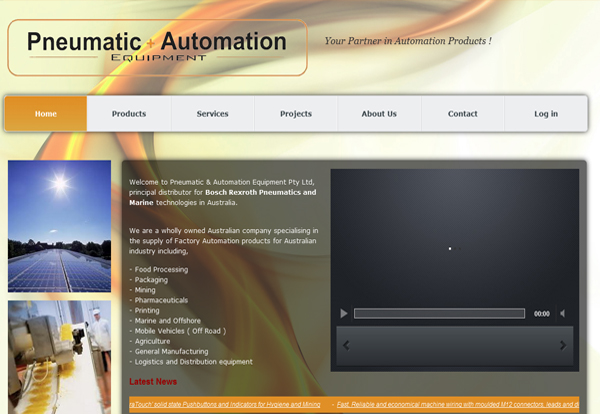Click the Log in menu item
Image resolution: width=600 pixels, height=414 pixels.
point(546,114)
